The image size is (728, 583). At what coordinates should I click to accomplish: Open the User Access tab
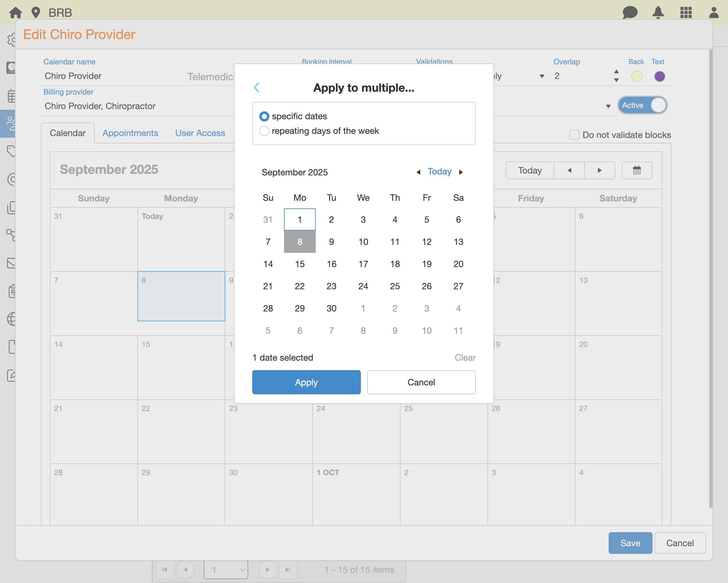click(x=200, y=133)
